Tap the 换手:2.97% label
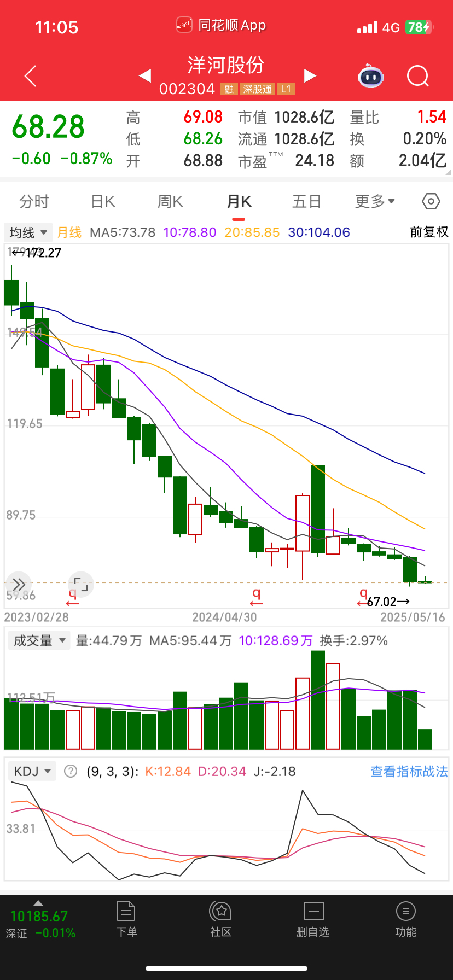Screen dimensions: 453x980 point(353,640)
